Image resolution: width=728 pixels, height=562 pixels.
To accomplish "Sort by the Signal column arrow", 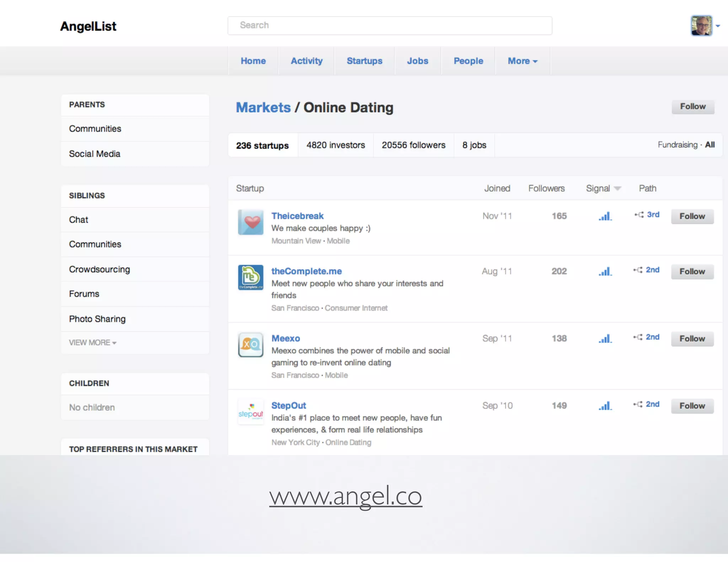I will (617, 188).
